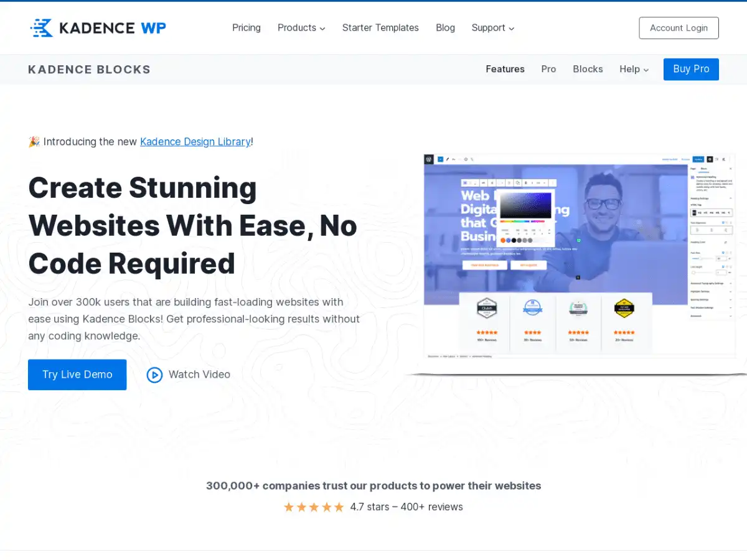Viewport: 747px width, 560px height.
Task: Click the KADENCE BLOCKS title link
Action: point(89,70)
